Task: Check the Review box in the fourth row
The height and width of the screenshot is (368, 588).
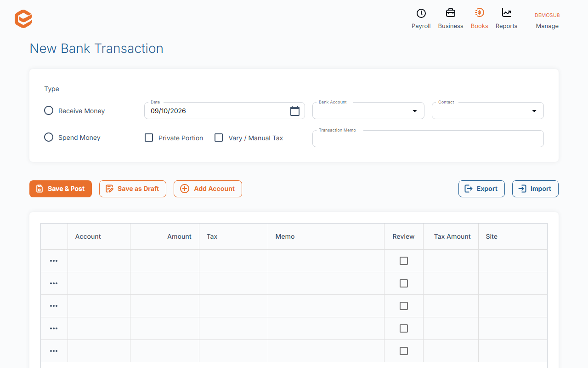Action: click(x=404, y=328)
